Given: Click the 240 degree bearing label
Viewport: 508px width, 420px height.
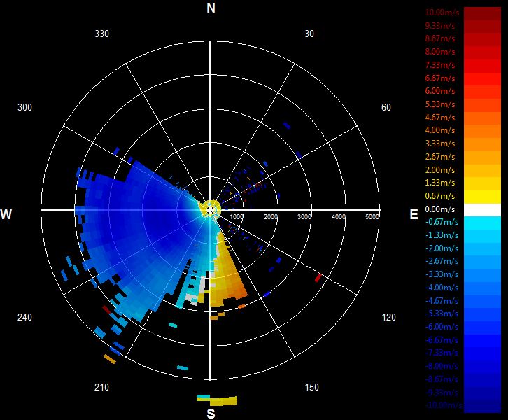Looking at the screenshot, I should pyautogui.click(x=24, y=317).
